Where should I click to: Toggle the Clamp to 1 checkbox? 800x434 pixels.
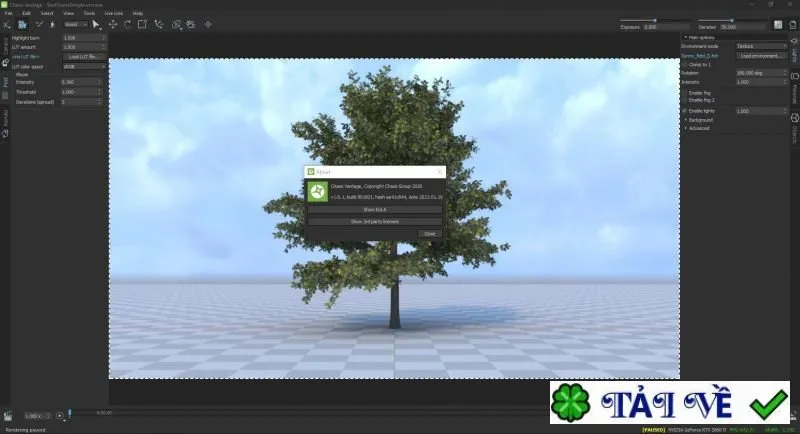[x=685, y=65]
